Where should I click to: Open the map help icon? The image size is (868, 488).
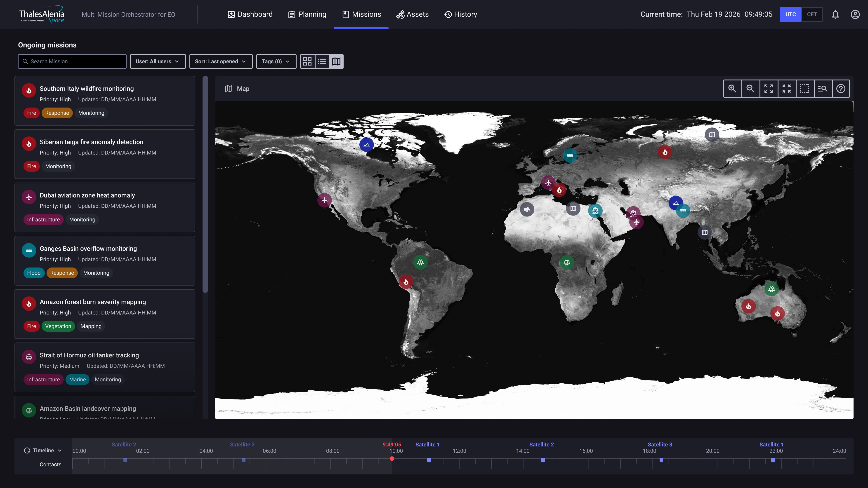[x=841, y=89]
